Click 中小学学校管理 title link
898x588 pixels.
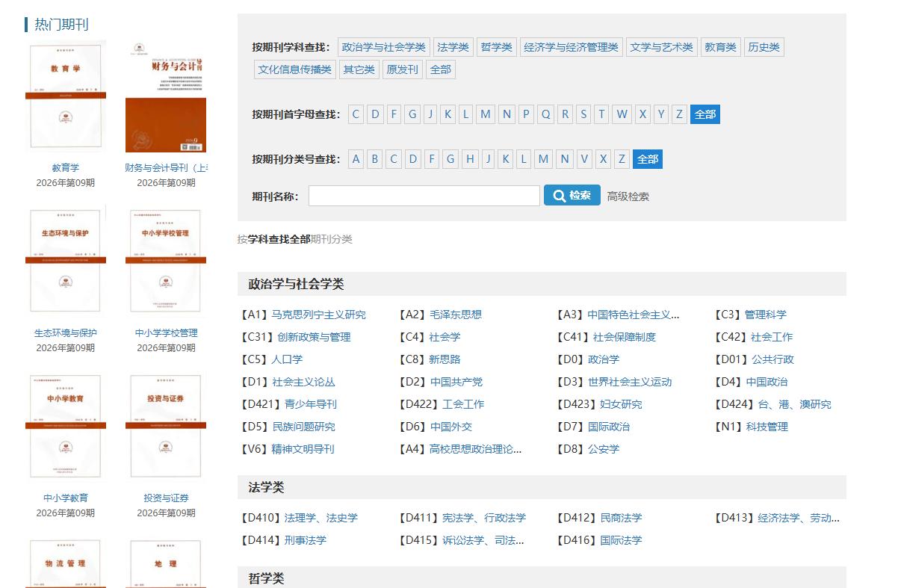click(x=166, y=333)
